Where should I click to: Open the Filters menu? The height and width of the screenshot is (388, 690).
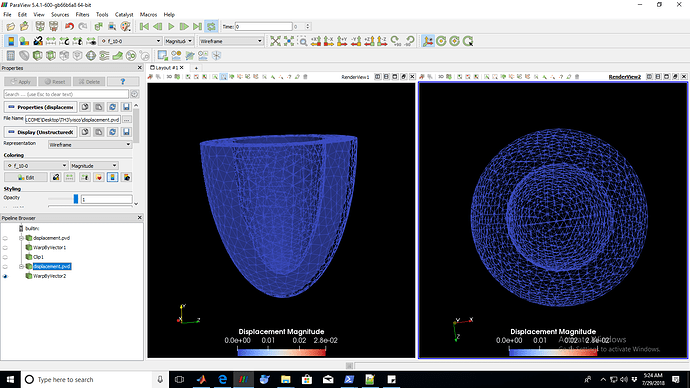coord(82,15)
